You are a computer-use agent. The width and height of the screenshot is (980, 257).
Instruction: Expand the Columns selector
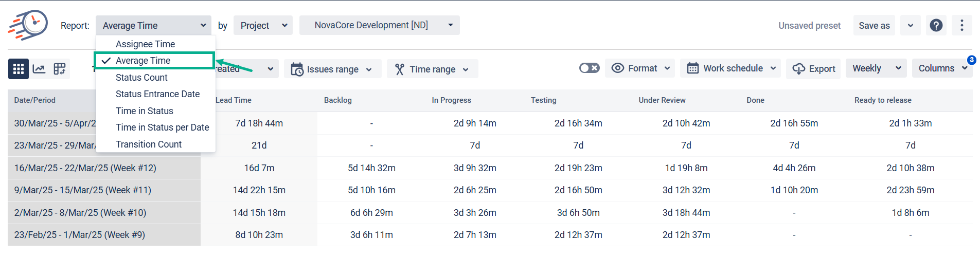941,68
